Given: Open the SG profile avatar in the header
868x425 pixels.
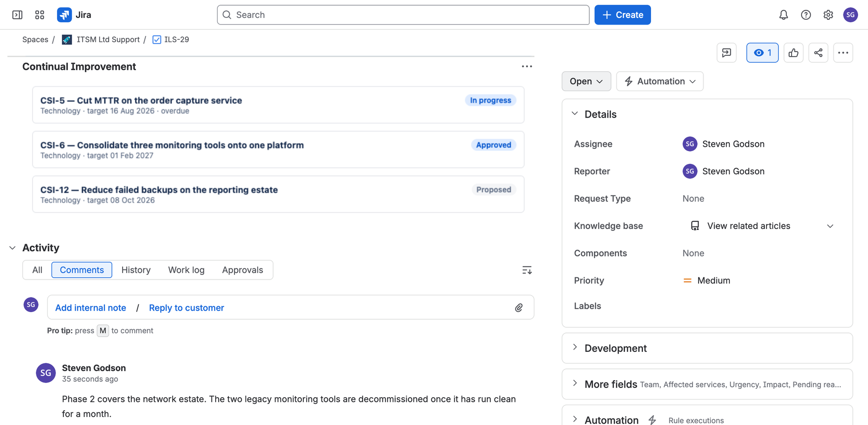Looking at the screenshot, I should coord(851,15).
